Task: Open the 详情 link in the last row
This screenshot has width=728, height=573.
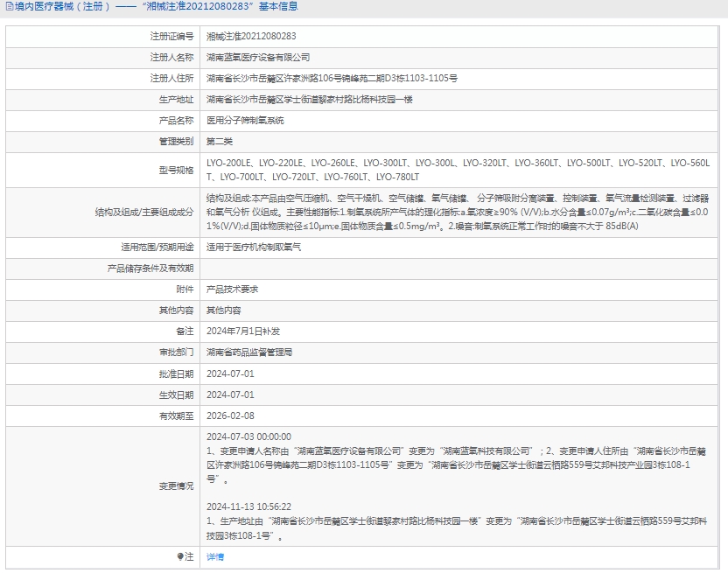Action: click(214, 556)
